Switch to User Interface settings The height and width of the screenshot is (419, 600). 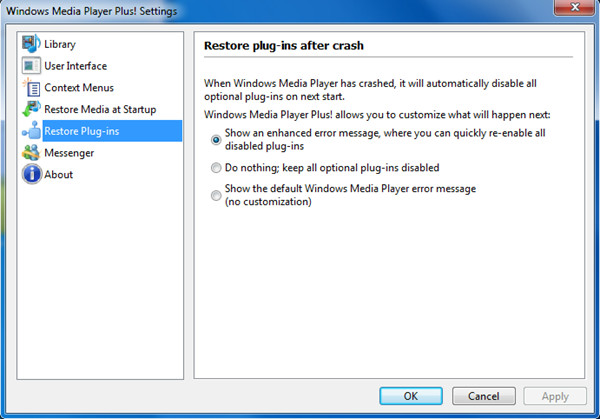pos(75,66)
